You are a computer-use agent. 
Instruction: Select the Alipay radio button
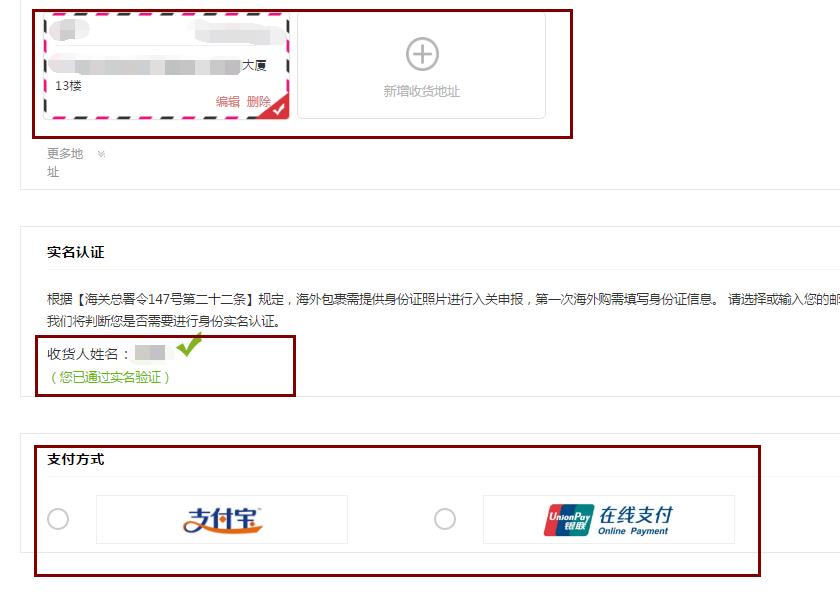(58, 519)
